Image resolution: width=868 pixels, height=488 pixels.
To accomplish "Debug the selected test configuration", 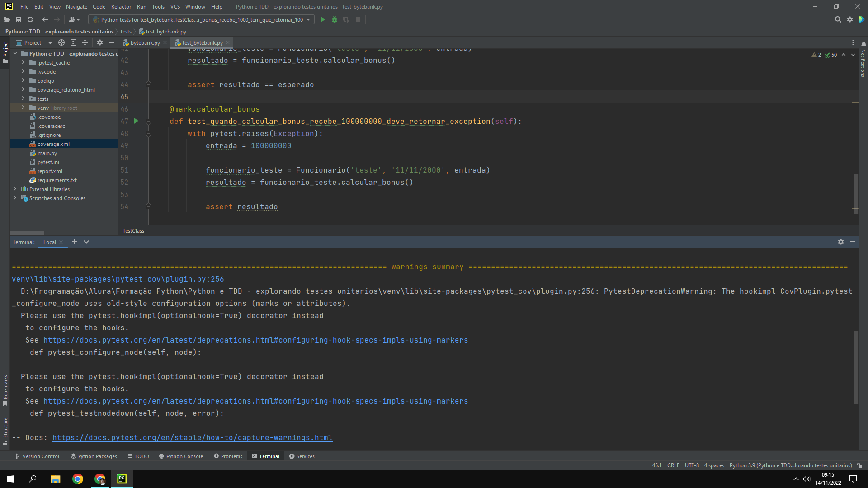I will coord(335,19).
